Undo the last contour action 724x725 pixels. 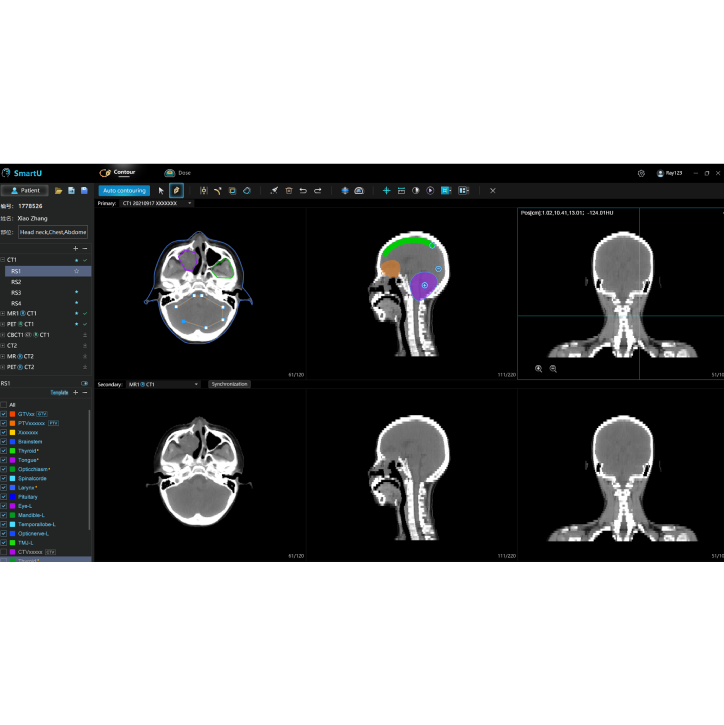[303, 190]
